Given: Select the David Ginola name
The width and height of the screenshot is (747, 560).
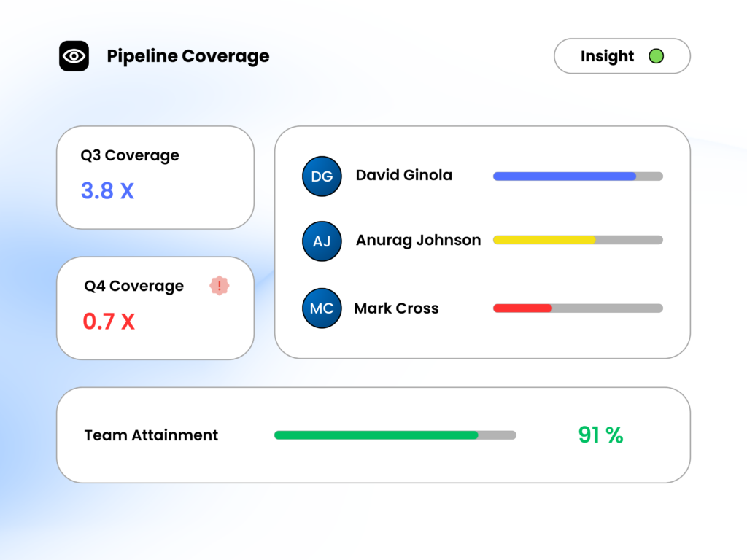Looking at the screenshot, I should pos(403,175).
